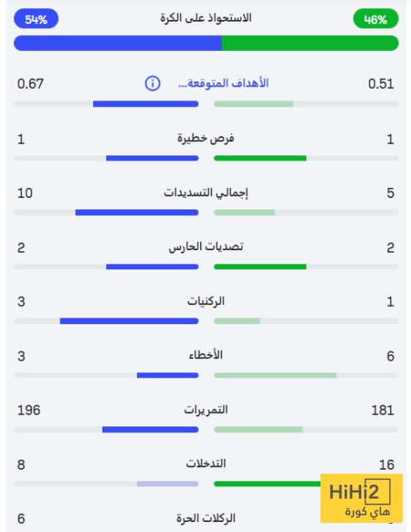Click the الأخطاء stat label
The width and height of the screenshot is (411, 532).
pos(206,355)
